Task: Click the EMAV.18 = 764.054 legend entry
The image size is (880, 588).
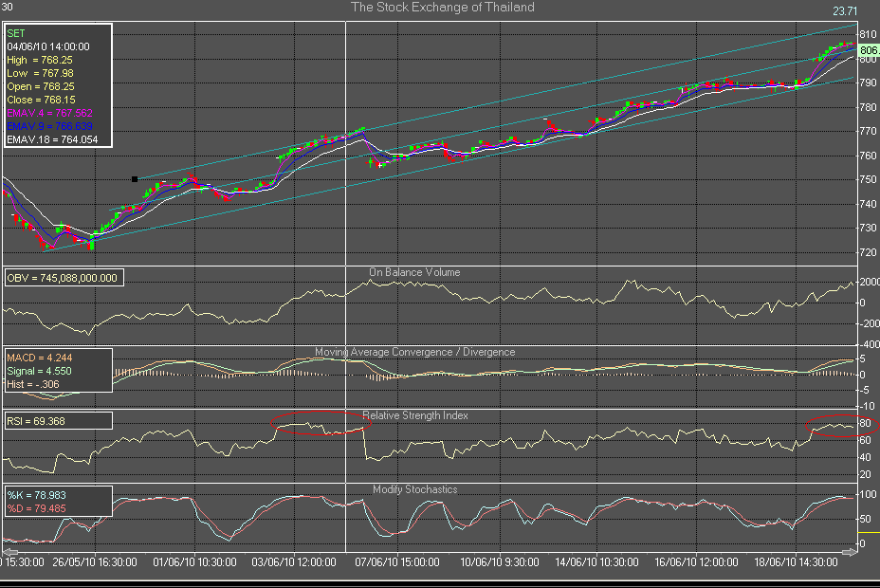Action: 52,139
